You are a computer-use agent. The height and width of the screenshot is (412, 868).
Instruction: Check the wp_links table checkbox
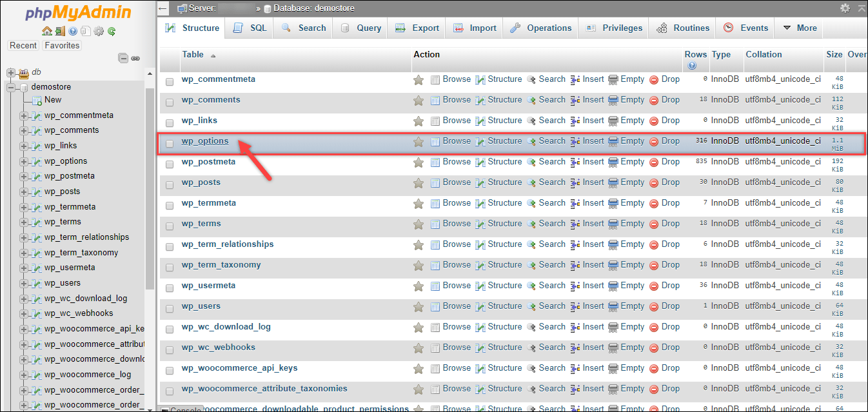(x=170, y=123)
